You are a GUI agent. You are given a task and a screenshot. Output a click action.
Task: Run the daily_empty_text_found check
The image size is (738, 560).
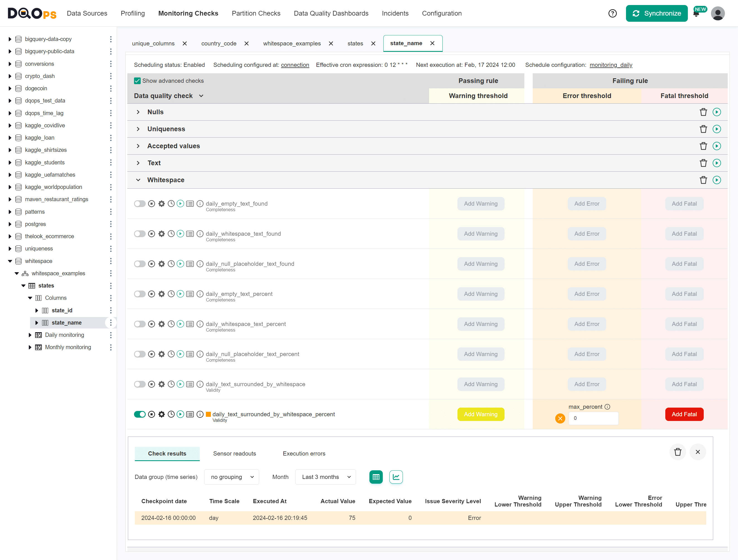click(x=180, y=204)
